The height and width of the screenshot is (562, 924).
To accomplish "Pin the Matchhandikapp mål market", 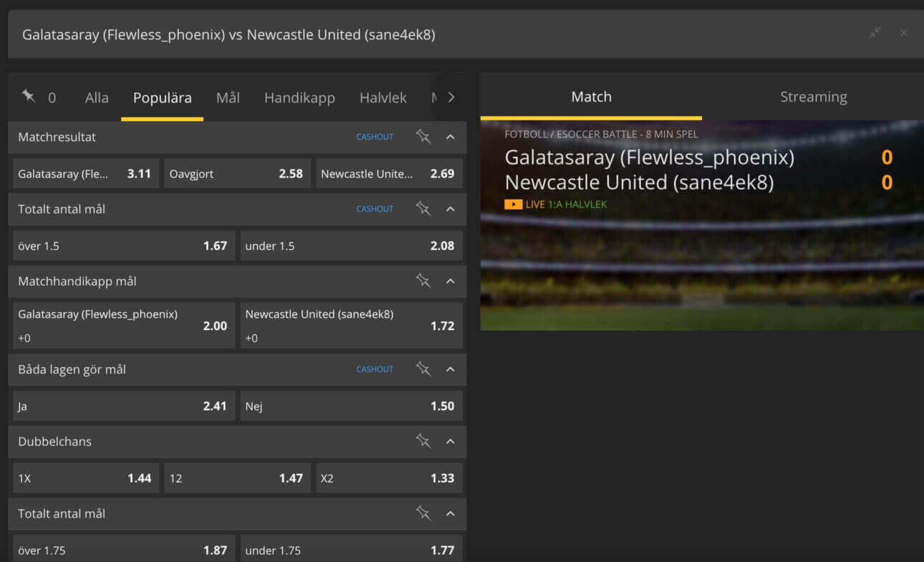I will click(x=423, y=281).
